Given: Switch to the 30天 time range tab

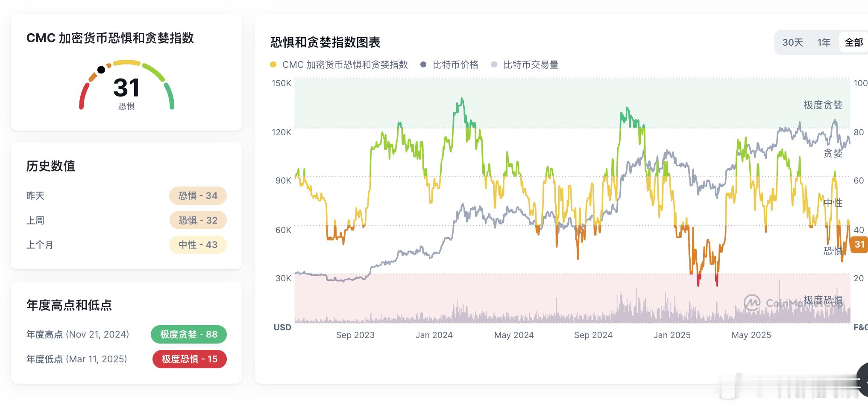Looking at the screenshot, I should click(x=794, y=42).
